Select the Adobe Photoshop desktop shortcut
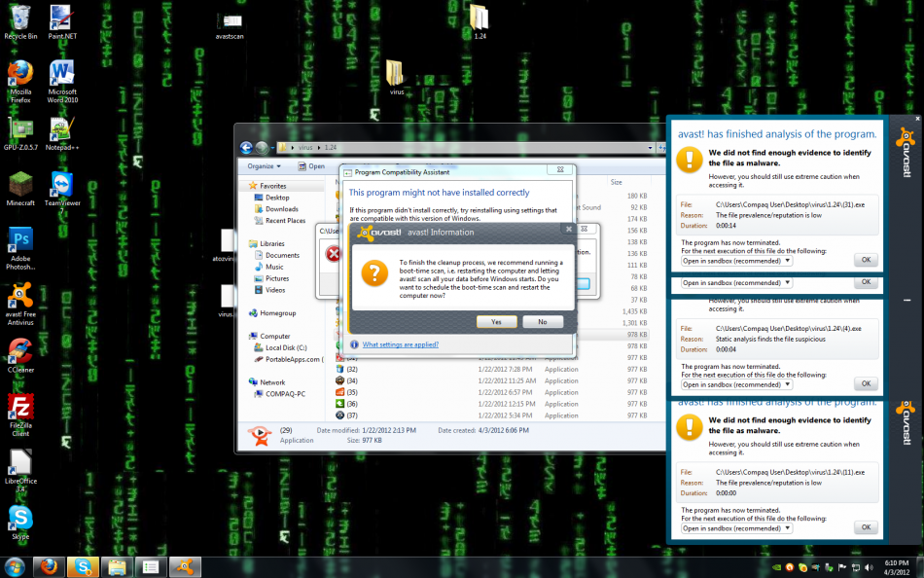 coord(20,248)
